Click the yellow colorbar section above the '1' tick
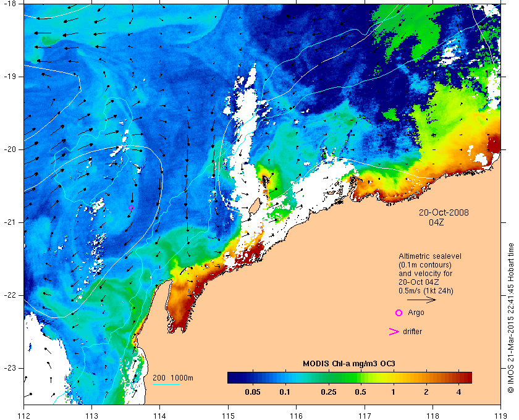Viewport: 519px width, 420px height. [393, 377]
